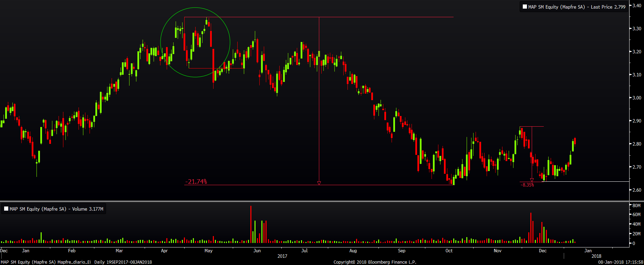Click the Jun month label on the time axis
This screenshot has width=644, height=265.
click(x=257, y=251)
